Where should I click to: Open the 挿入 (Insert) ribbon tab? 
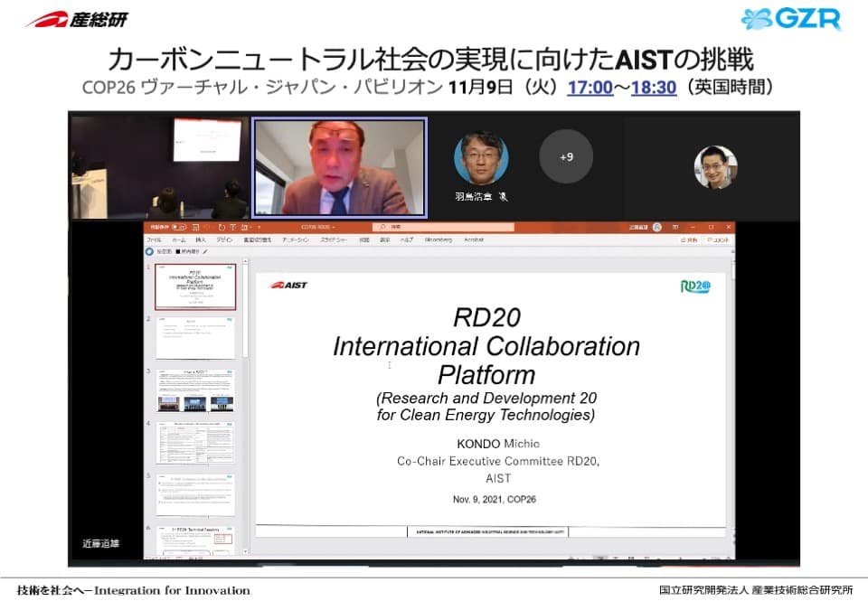pos(201,239)
